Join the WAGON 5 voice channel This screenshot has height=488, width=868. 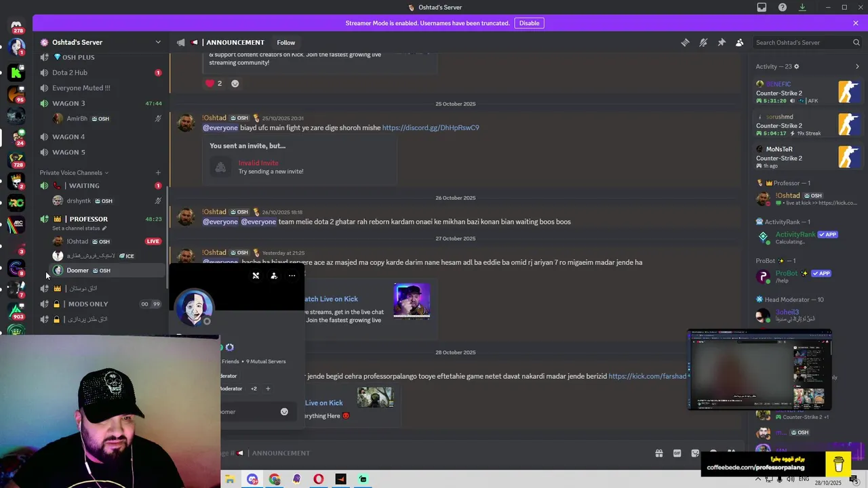pos(101,152)
